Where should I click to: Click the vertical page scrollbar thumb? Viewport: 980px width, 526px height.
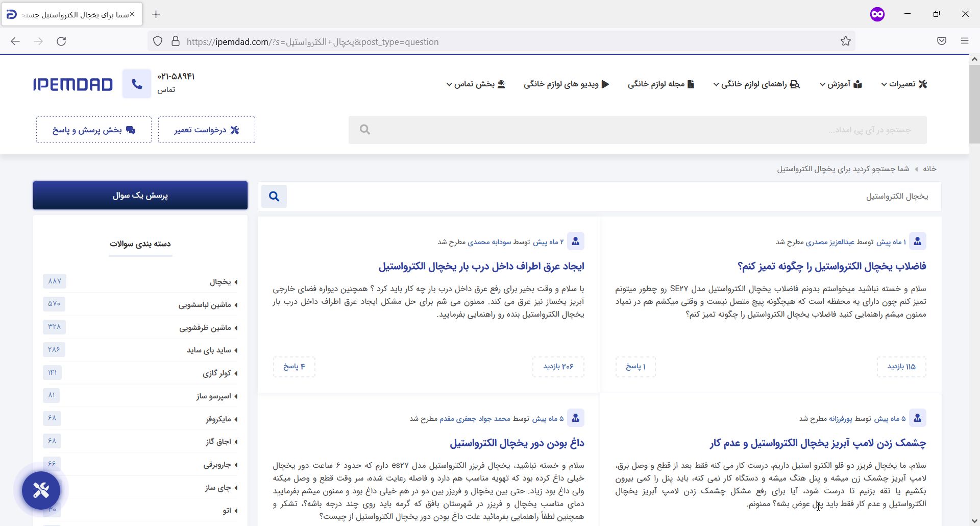pos(974,104)
